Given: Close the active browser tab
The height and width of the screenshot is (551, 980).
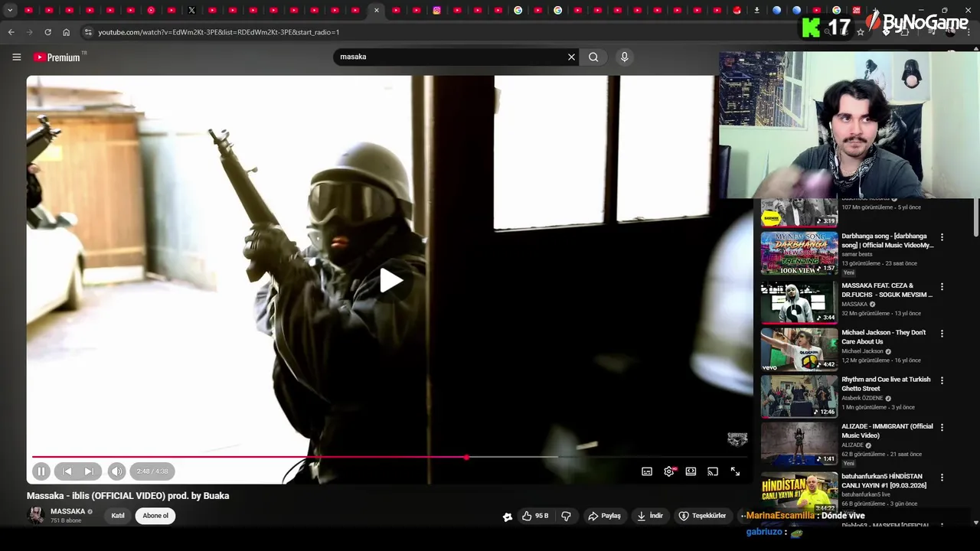Looking at the screenshot, I should tap(376, 10).
